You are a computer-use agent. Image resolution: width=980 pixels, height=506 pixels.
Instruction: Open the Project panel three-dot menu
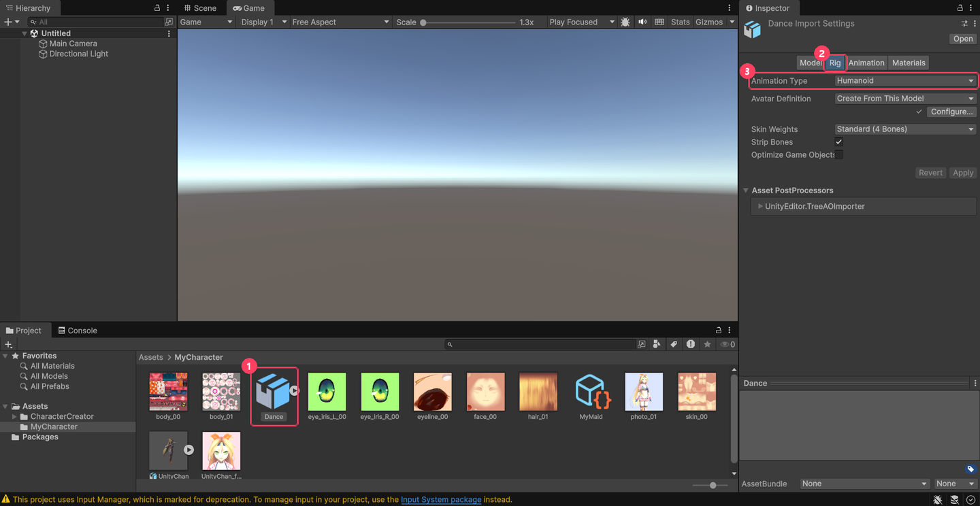730,331
